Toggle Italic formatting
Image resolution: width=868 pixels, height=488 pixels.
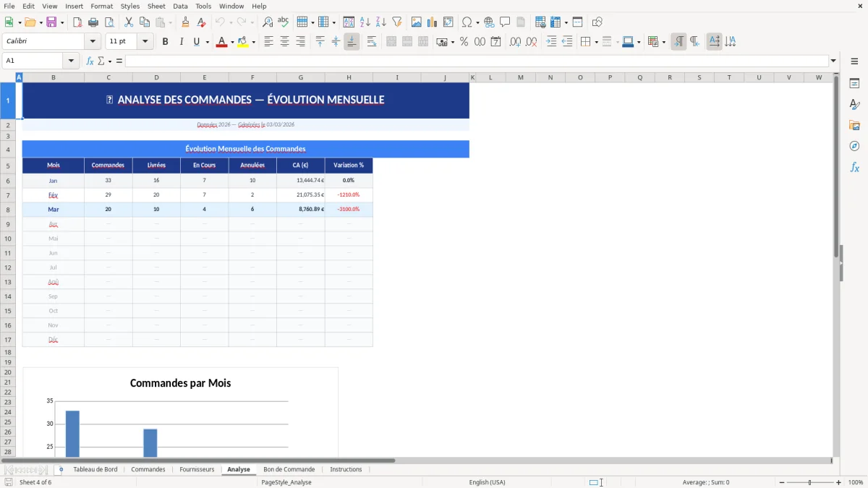(x=180, y=41)
